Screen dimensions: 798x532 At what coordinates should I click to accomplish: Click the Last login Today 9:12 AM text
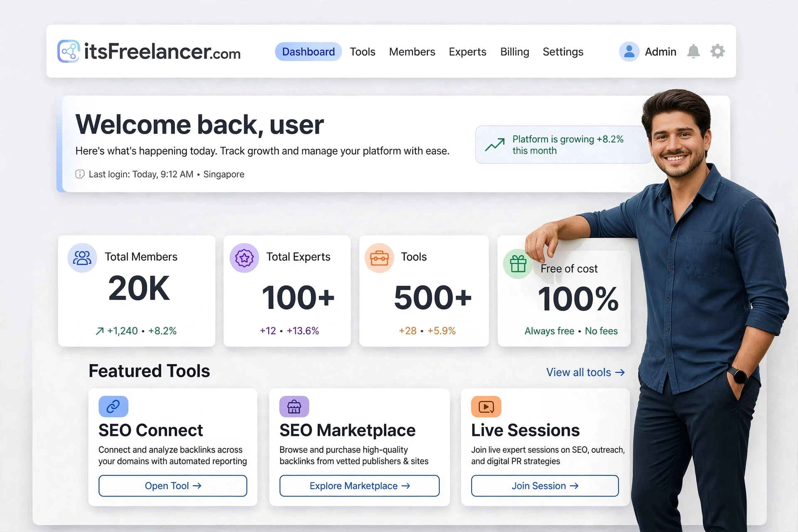[x=141, y=174]
